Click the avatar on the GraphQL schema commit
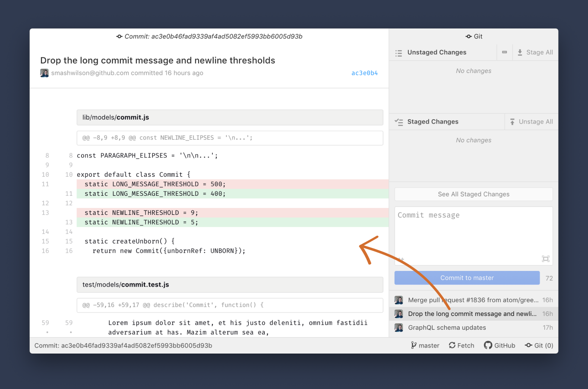The image size is (588, 389). [x=398, y=328]
